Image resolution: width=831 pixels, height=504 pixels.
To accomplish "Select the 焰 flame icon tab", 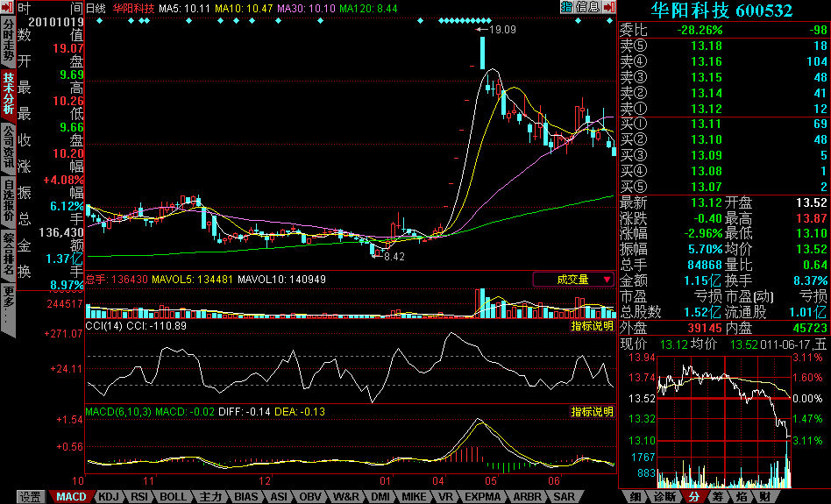I will tap(741, 497).
